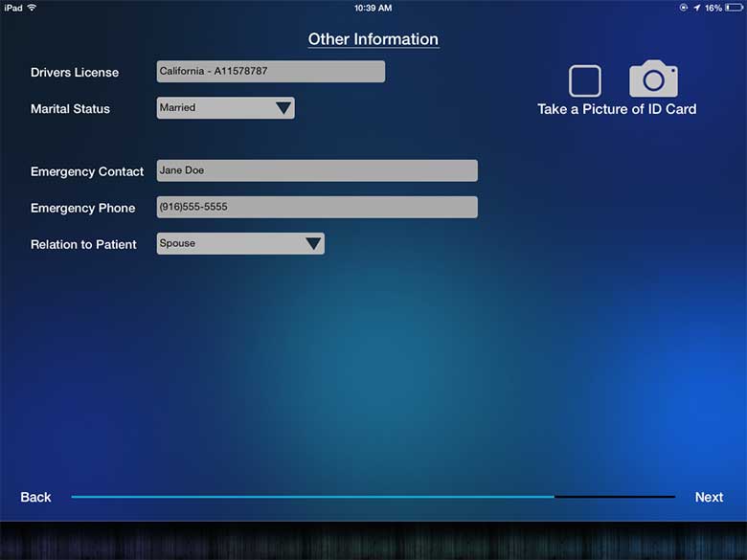Click the Marital Status label

70,109
